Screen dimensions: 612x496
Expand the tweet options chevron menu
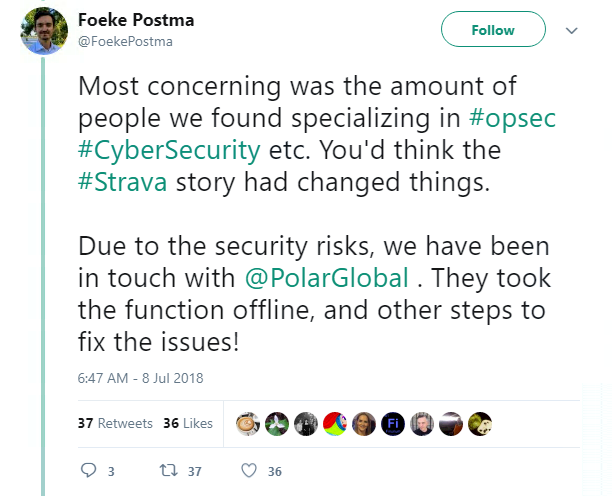pos(571,30)
